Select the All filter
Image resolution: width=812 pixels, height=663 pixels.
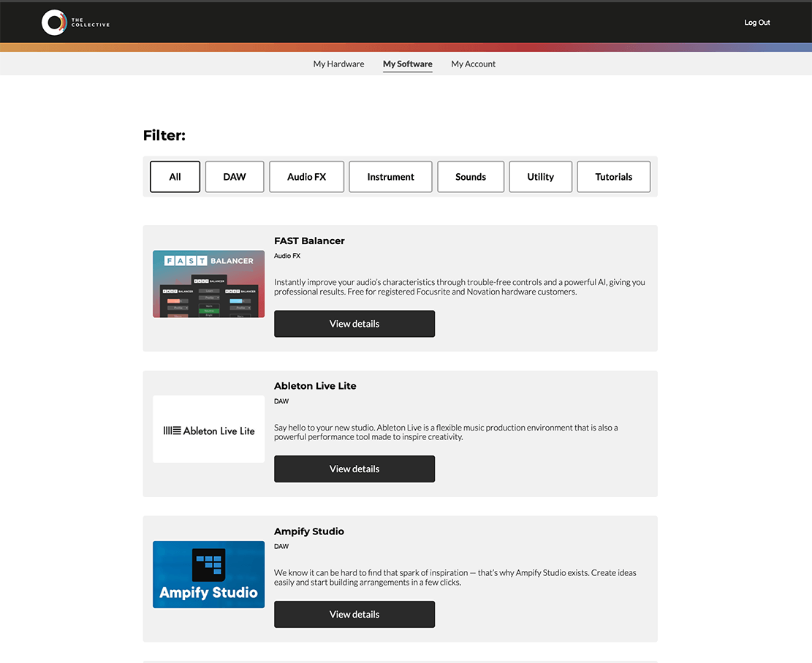tap(175, 177)
